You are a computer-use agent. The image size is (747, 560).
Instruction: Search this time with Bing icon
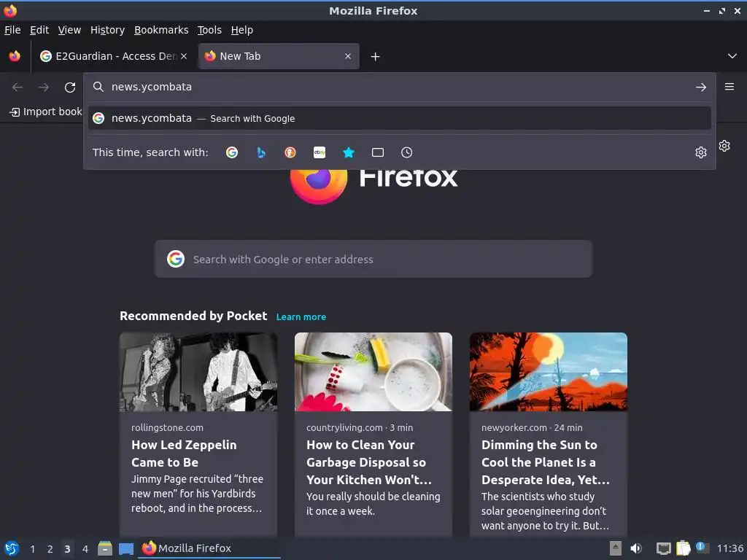pyautogui.click(x=261, y=152)
